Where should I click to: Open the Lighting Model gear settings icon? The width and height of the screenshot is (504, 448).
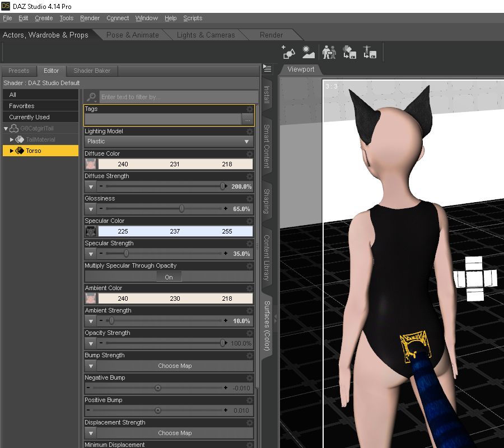point(250,132)
